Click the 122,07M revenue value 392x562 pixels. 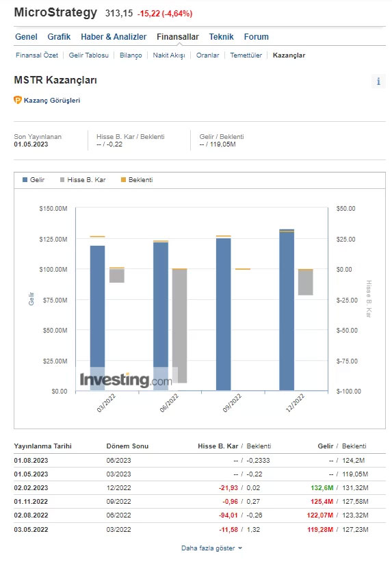tap(320, 515)
